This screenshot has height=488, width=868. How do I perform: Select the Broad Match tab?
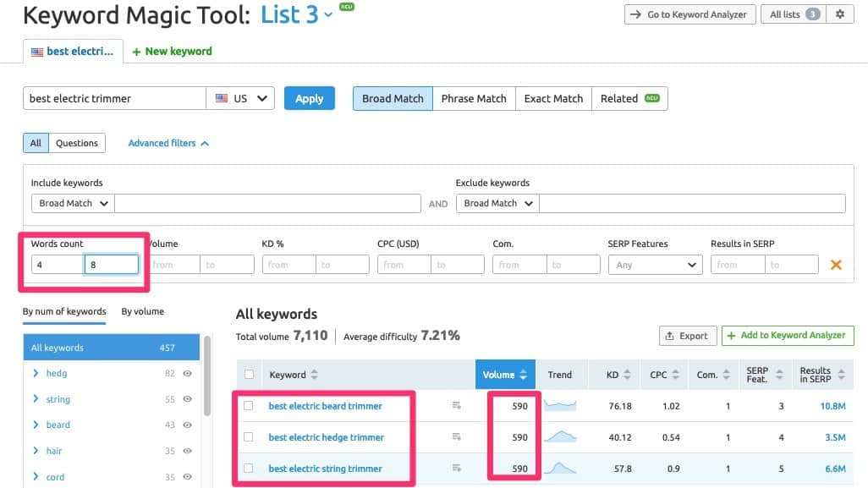(x=393, y=98)
